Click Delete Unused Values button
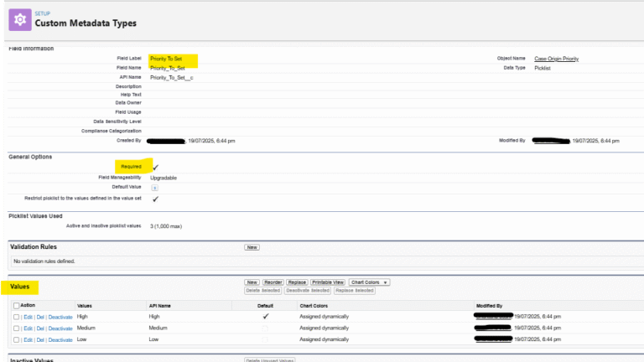644x362 pixels. [270, 360]
